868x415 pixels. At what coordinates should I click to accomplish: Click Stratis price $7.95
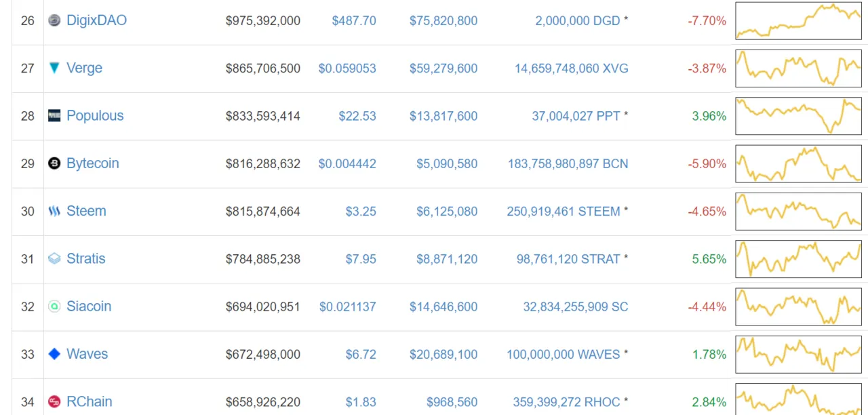361,259
